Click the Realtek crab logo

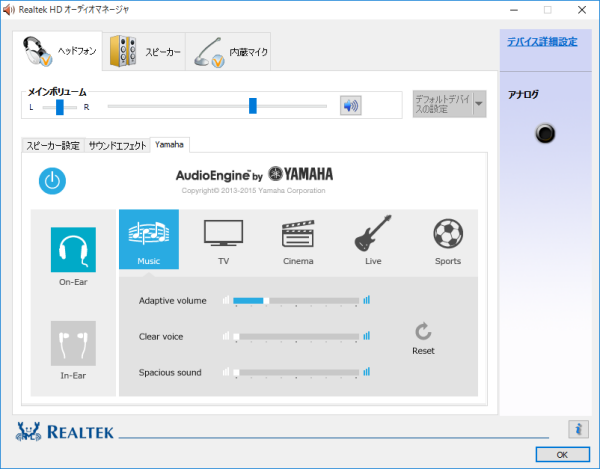28,432
